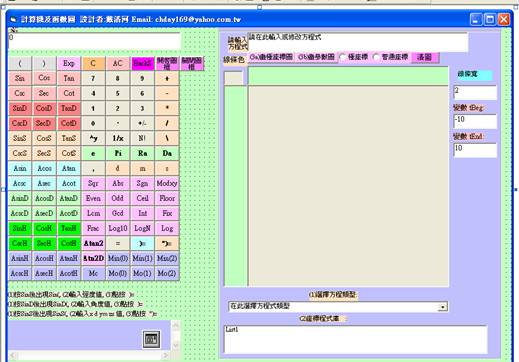Click the backslash integer-division key
Image resolution: width=519 pixels, height=362 pixels.
point(167,138)
